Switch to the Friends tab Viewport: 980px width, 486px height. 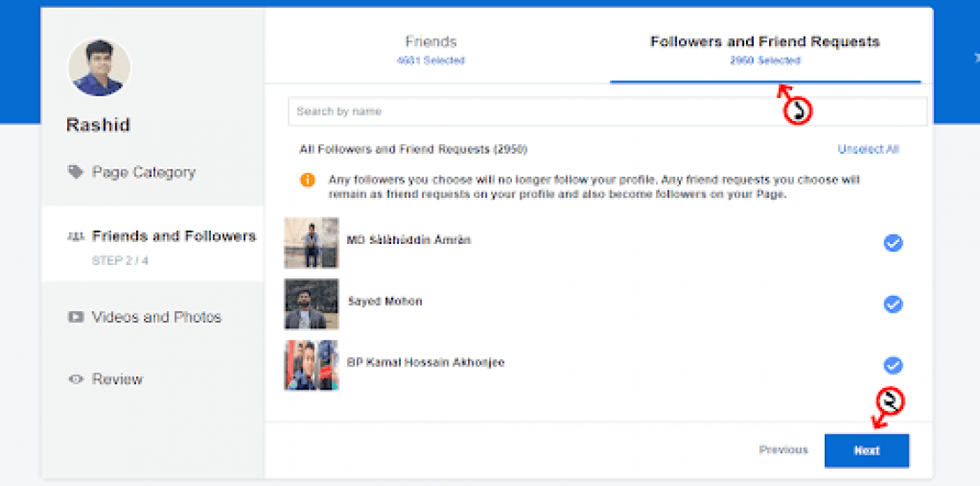click(431, 49)
